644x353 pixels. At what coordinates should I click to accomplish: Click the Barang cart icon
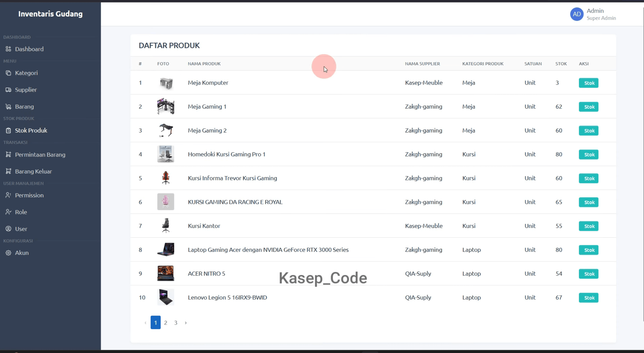pyautogui.click(x=8, y=107)
